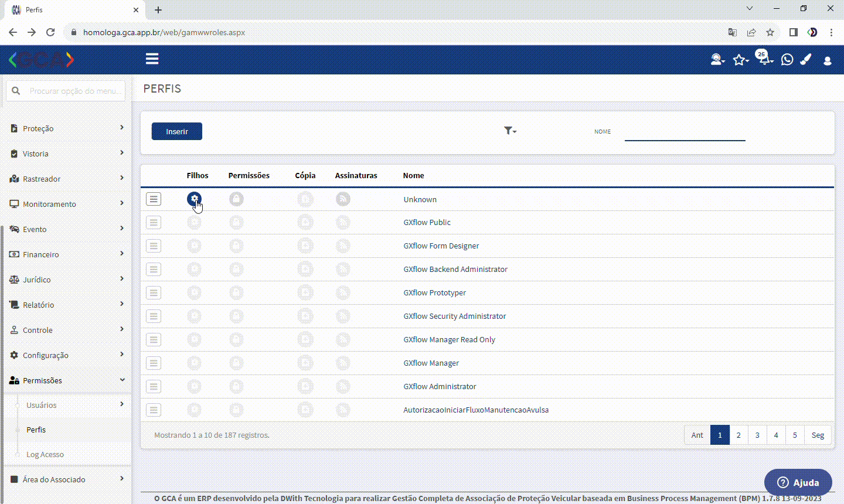
Task: Expand Evento sidebar menu
Action: [x=67, y=229]
